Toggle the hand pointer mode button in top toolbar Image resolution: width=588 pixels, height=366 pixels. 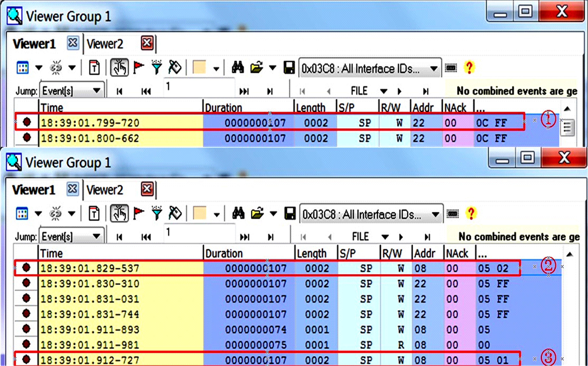[x=119, y=67]
